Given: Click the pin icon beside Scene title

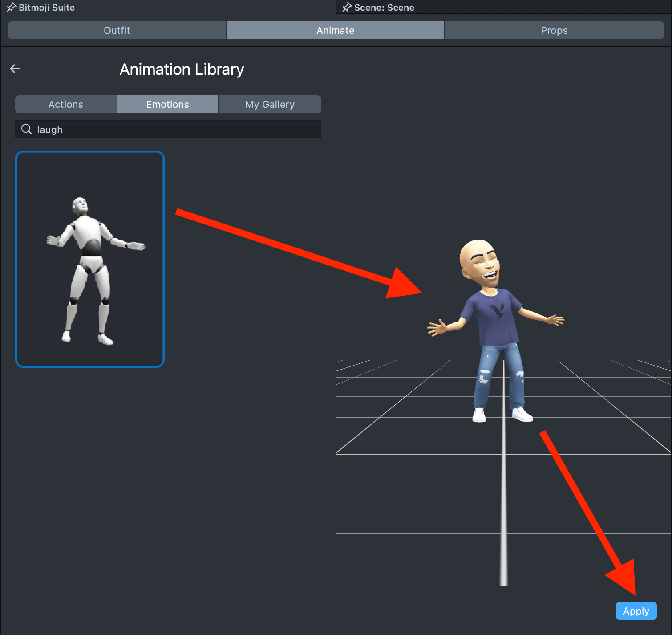Looking at the screenshot, I should [347, 7].
